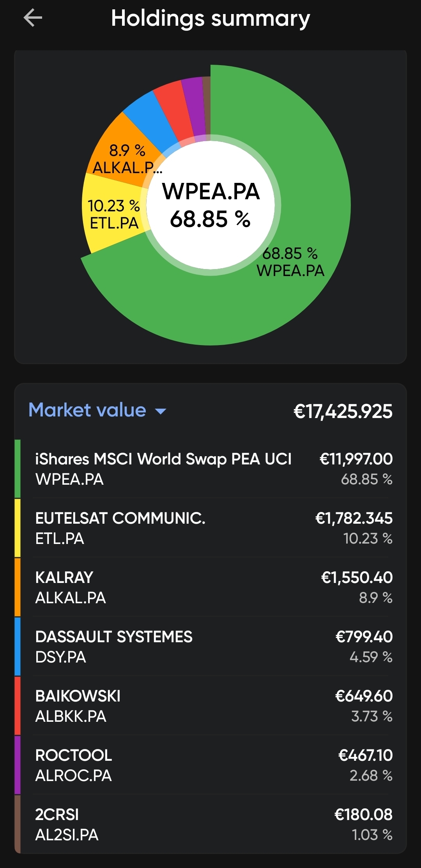Screen dimensions: 421x868
Task: Open the BAIKOWSKI holding row
Action: pos(210,706)
